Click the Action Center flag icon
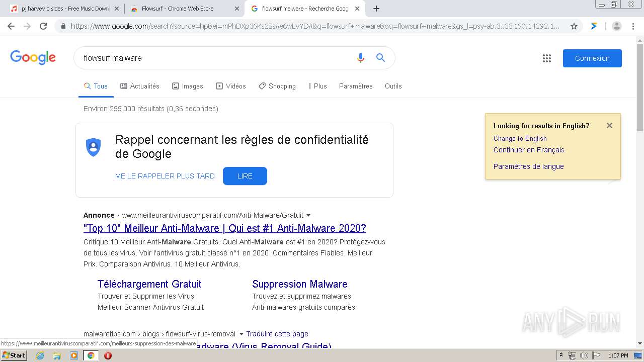 596,355
